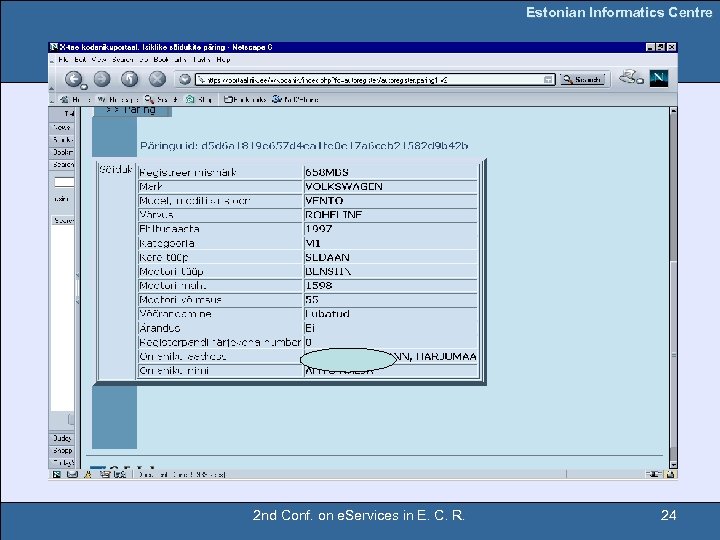The image size is (720, 540).
Task: Open the View menu
Action: [x=98, y=60]
